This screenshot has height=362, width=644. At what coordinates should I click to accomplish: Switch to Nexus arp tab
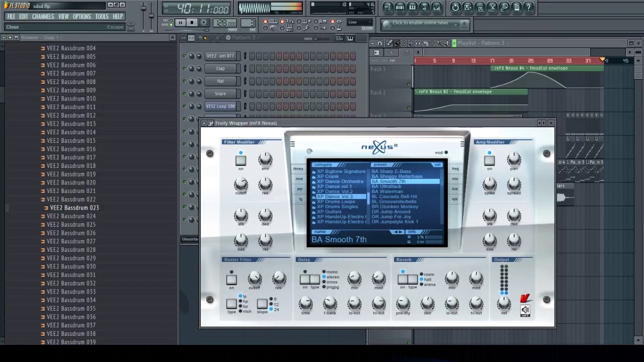pos(299,189)
